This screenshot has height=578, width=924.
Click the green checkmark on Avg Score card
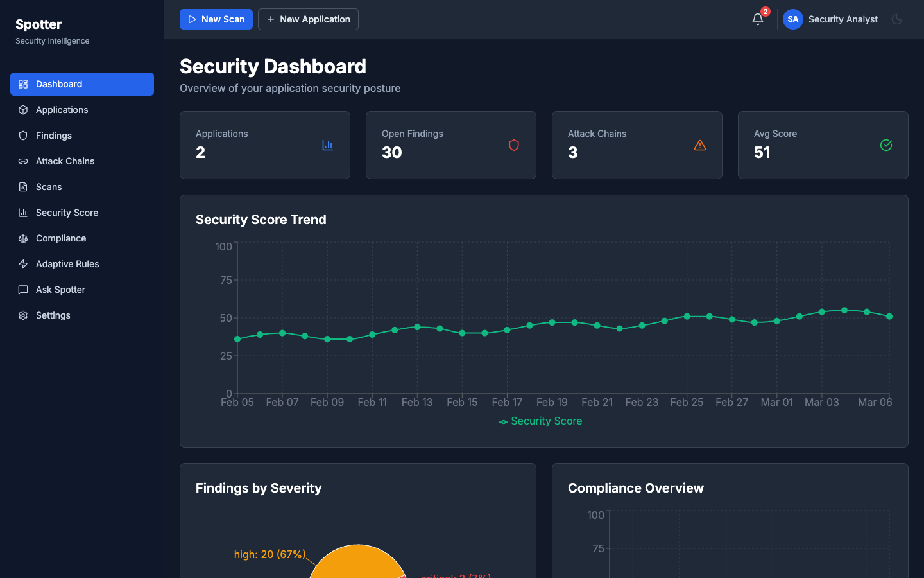click(886, 145)
